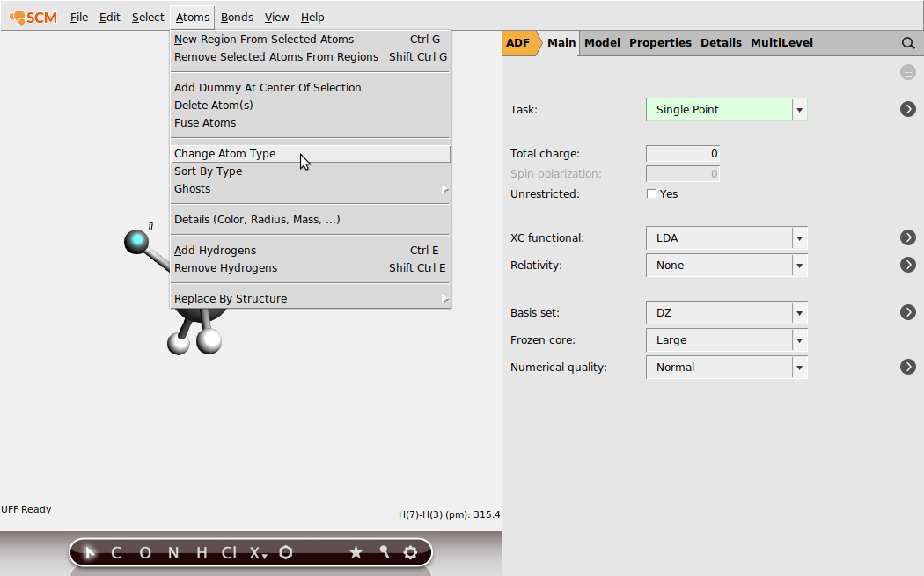
Task: Click the search magnifier icon
Action: 908,43
